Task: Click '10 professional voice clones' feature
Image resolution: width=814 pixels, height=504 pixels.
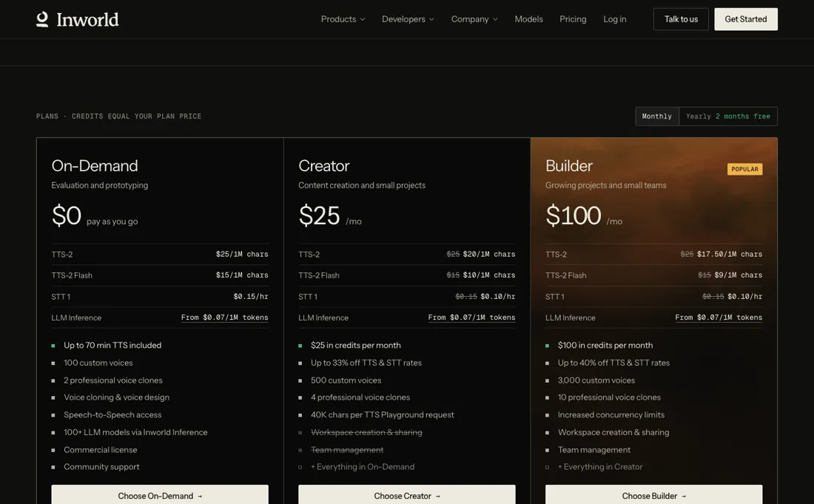Action: [x=609, y=397]
